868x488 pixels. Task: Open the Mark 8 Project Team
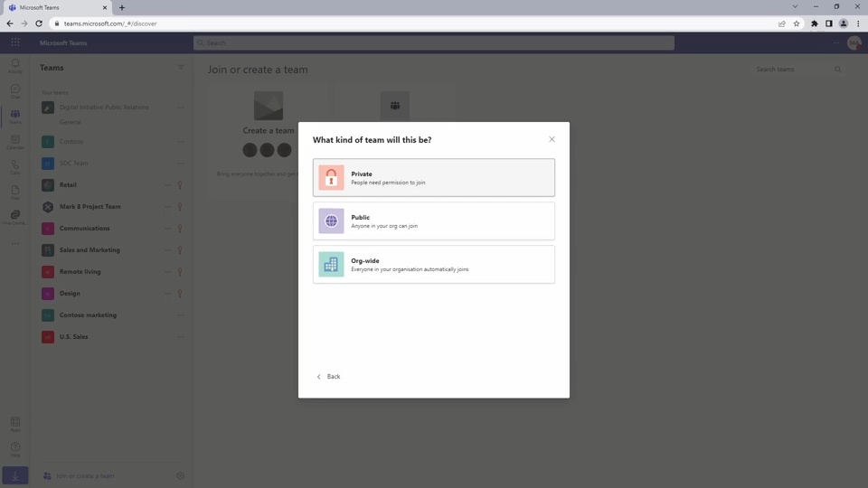(90, 206)
